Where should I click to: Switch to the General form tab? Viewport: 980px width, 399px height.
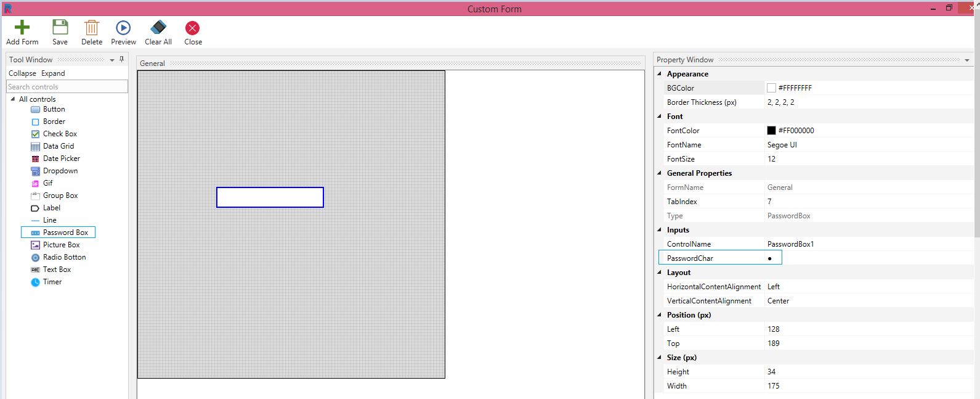click(x=152, y=64)
